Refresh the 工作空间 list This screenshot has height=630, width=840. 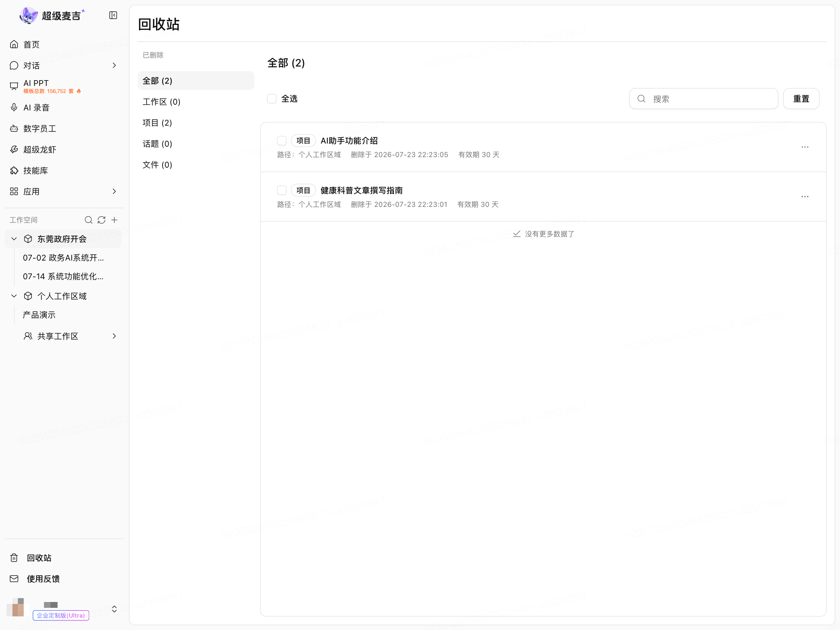101,220
